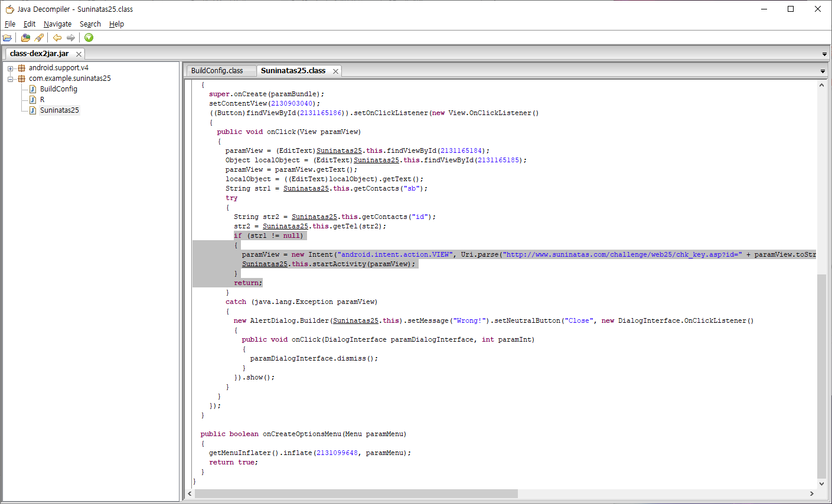
Task: Follow Suninatas25 link in findViewById(2131165185) line
Action: point(376,161)
